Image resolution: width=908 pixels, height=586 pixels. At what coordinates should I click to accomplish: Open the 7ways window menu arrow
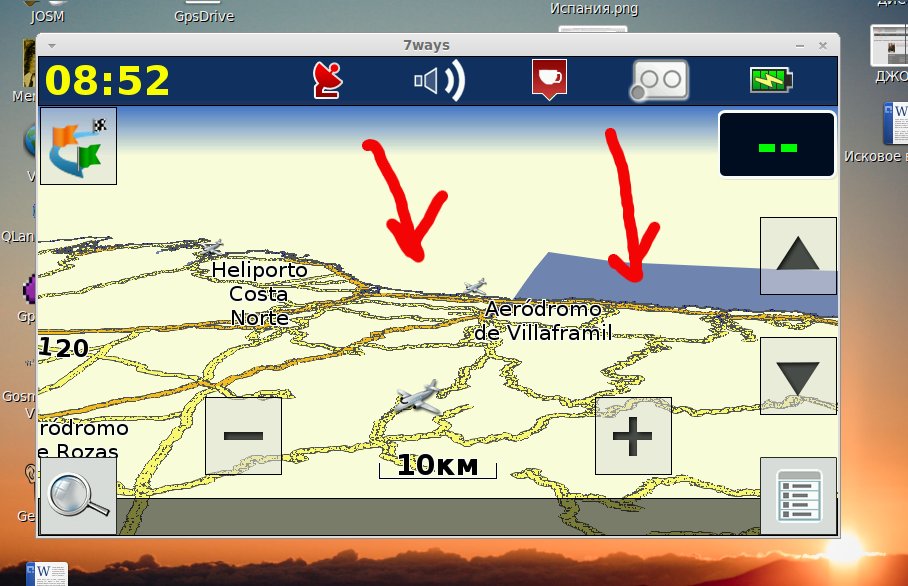click(x=51, y=46)
